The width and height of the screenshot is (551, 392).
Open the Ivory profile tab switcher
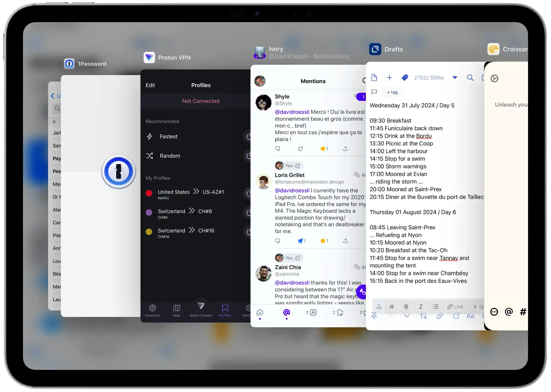pos(312,313)
